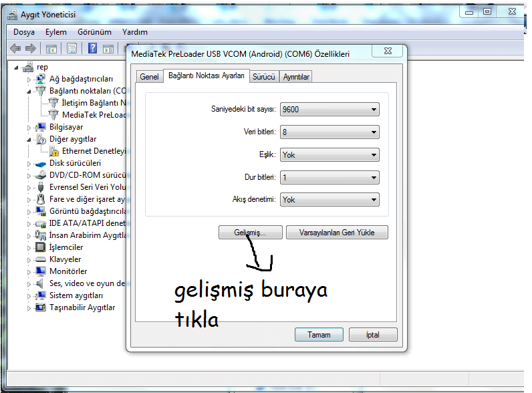The width and height of the screenshot is (532, 393).
Task: Click the Klavyeler keyboard icon
Action: 41,259
